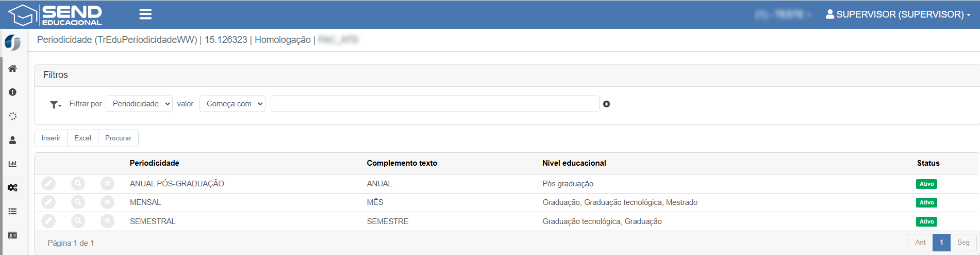Image resolution: width=980 pixels, height=255 pixels.
Task: View details of the MENSAL row
Action: (x=78, y=202)
